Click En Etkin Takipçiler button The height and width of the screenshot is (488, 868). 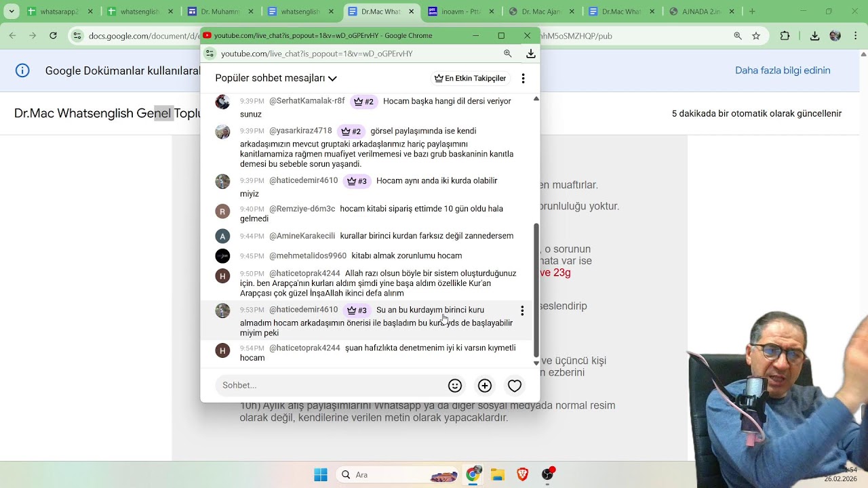[471, 79]
